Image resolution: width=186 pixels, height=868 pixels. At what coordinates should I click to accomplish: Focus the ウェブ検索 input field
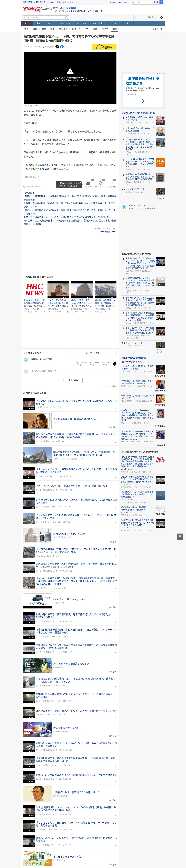[141, 2]
